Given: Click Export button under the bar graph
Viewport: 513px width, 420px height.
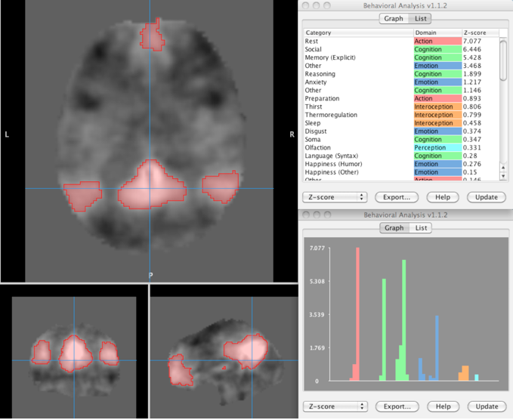Looking at the screenshot, I should point(397,406).
